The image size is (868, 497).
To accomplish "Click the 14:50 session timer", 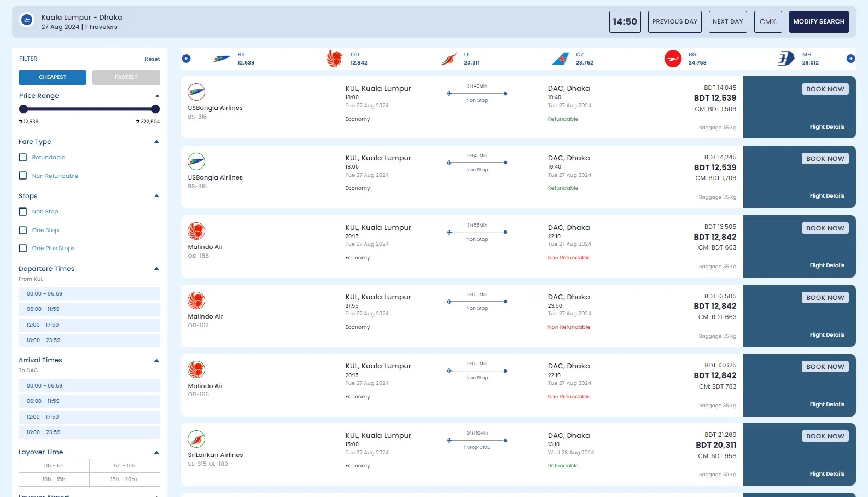I will (625, 22).
